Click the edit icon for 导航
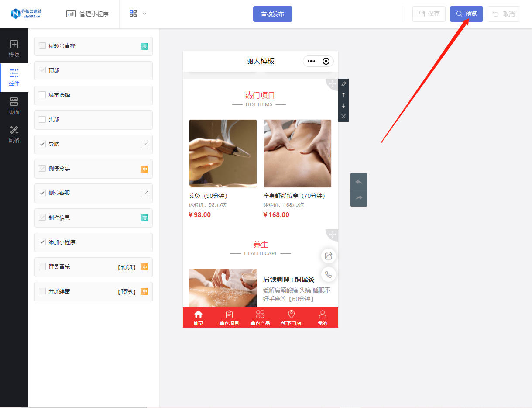The width and height of the screenshot is (532, 408). 145,144
